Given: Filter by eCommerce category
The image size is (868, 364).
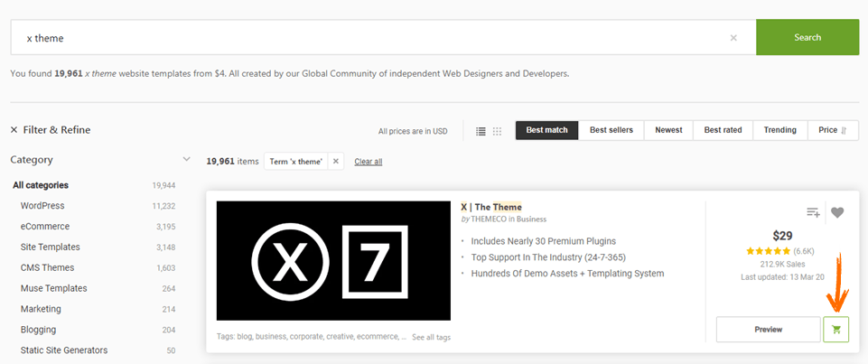Looking at the screenshot, I should tap(45, 226).
